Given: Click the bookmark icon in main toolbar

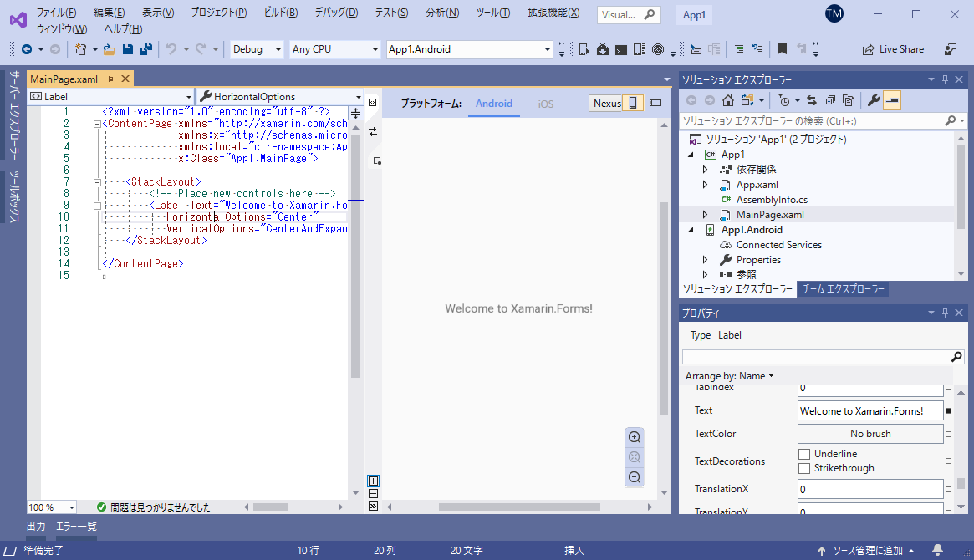Looking at the screenshot, I should [782, 49].
